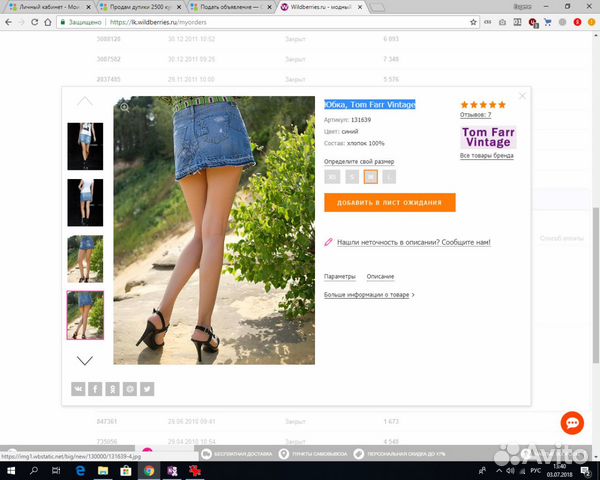
Task: Click the highlighted 'Юбка, Tom Farr Vintage' title
Action: point(370,104)
